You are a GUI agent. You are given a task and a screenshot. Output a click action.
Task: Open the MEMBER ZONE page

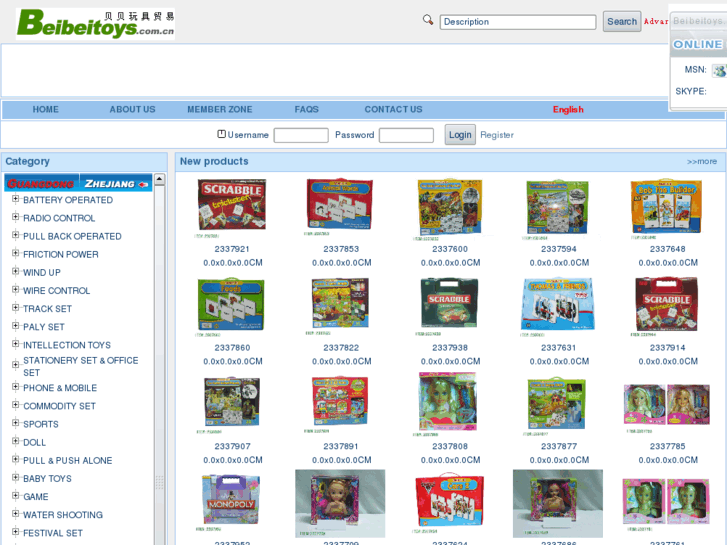pyautogui.click(x=220, y=109)
